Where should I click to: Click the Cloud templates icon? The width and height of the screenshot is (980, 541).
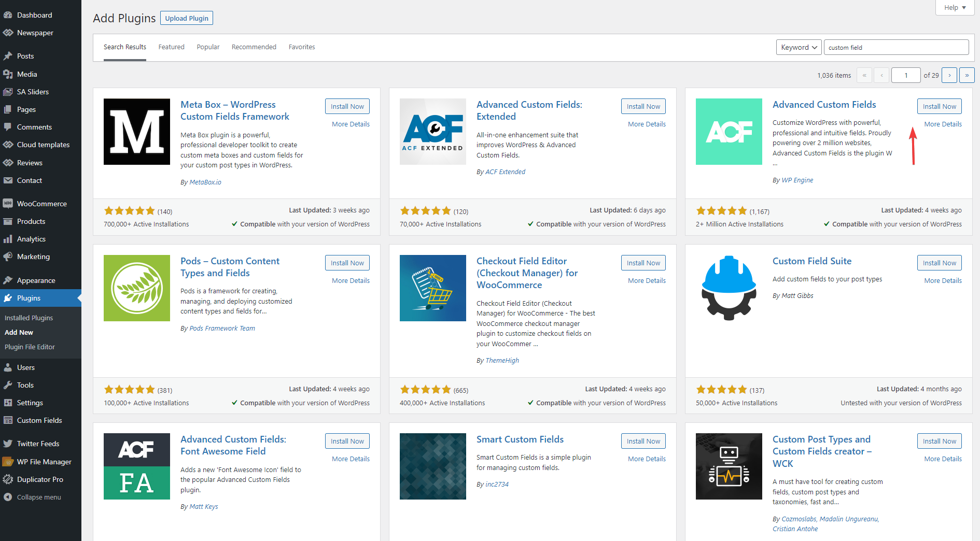8,145
